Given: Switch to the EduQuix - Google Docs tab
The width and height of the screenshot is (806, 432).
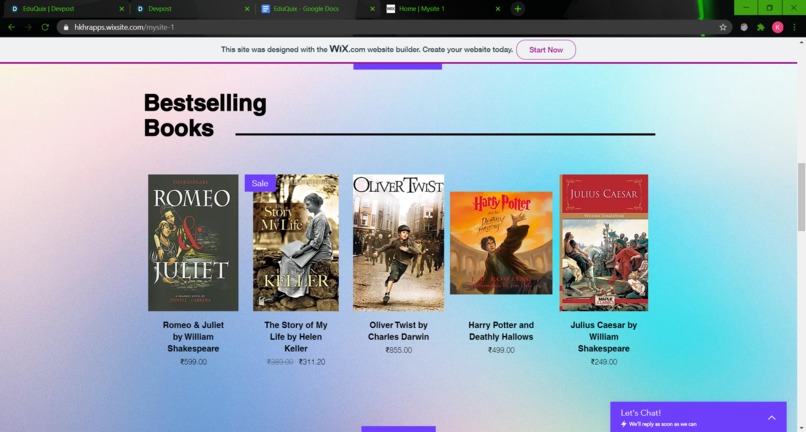Looking at the screenshot, I should [x=316, y=9].
